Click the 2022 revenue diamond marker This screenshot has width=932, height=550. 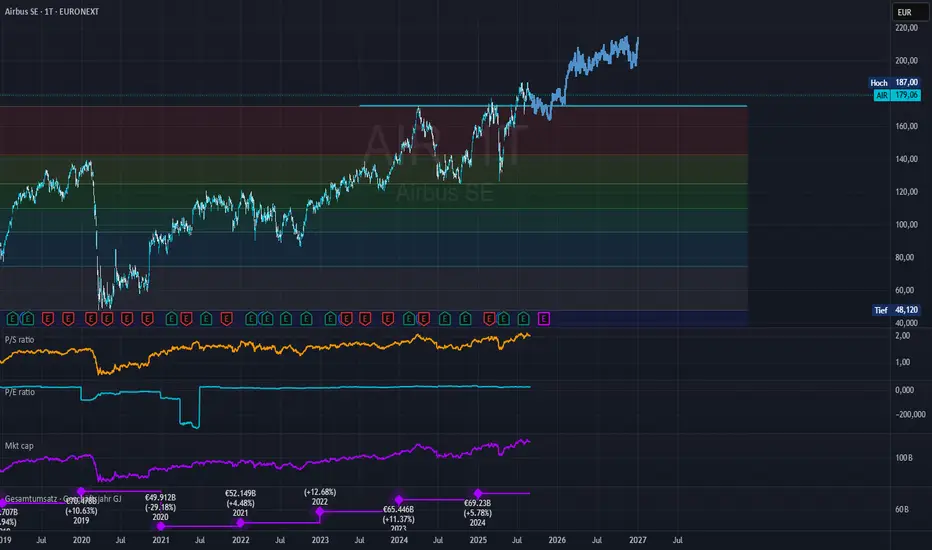[x=320, y=511]
